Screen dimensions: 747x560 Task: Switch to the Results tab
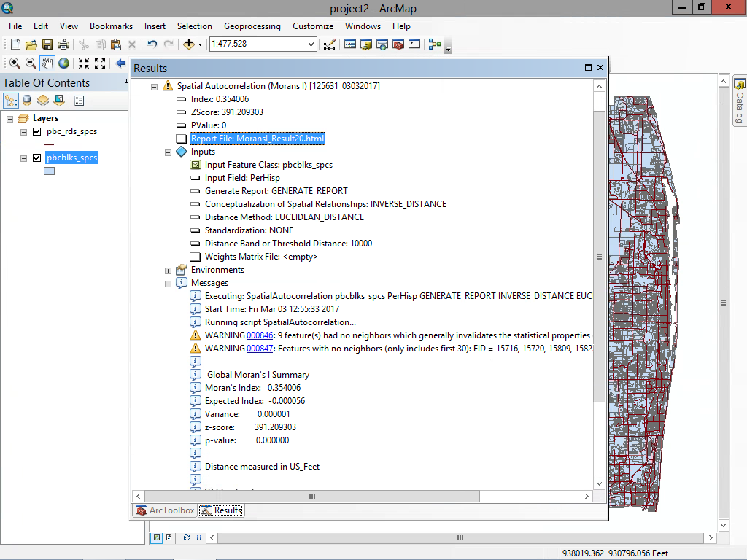tap(222, 510)
